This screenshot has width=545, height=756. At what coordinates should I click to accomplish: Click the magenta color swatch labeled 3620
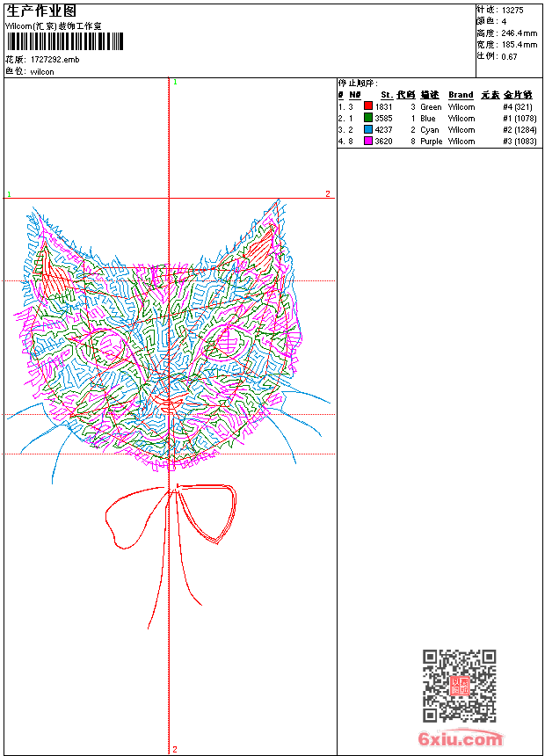click(368, 142)
